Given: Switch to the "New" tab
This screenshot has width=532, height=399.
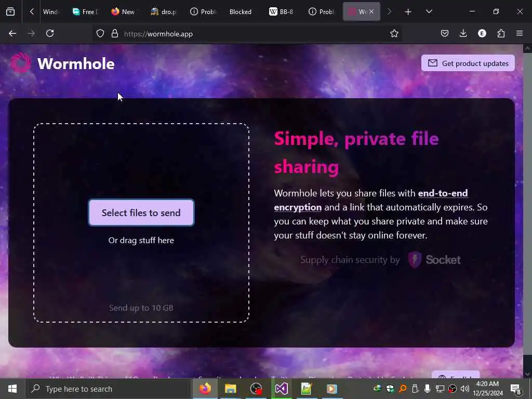Looking at the screenshot, I should [124, 12].
